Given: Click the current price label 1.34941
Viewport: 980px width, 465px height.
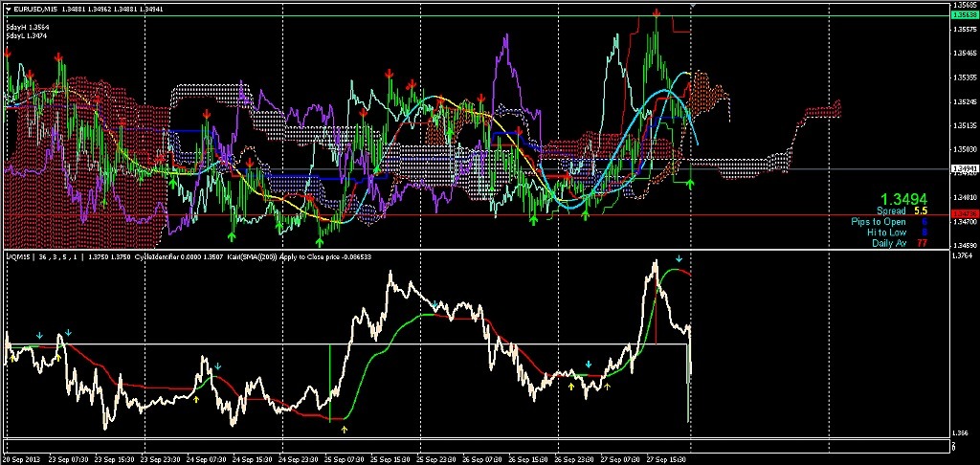Looking at the screenshot, I should coord(963,168).
